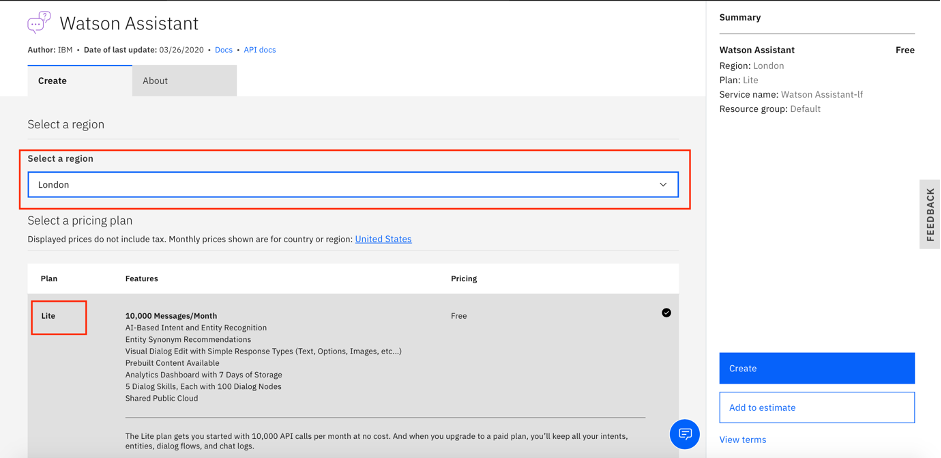The image size is (941, 458).
Task: Expand the region dropdown chevron
Action: click(663, 185)
